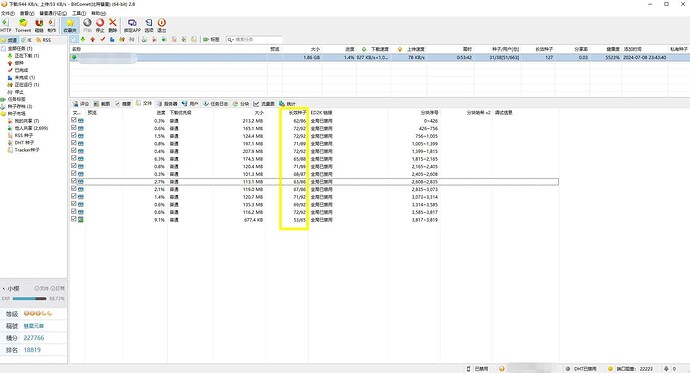
Task: Select the Tracker种子 tree item
Action: [27, 150]
